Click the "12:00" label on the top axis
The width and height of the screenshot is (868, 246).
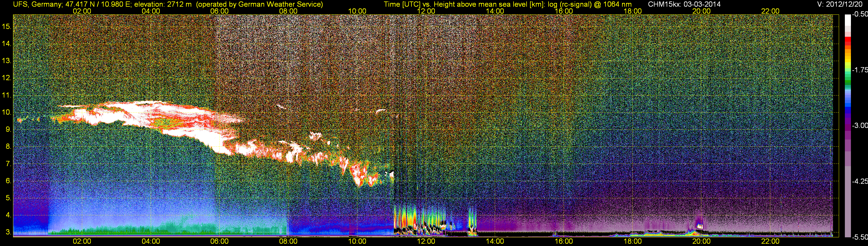click(426, 11)
